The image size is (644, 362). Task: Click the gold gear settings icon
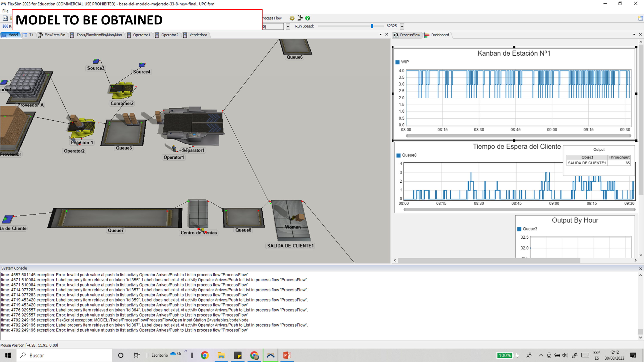point(292,18)
